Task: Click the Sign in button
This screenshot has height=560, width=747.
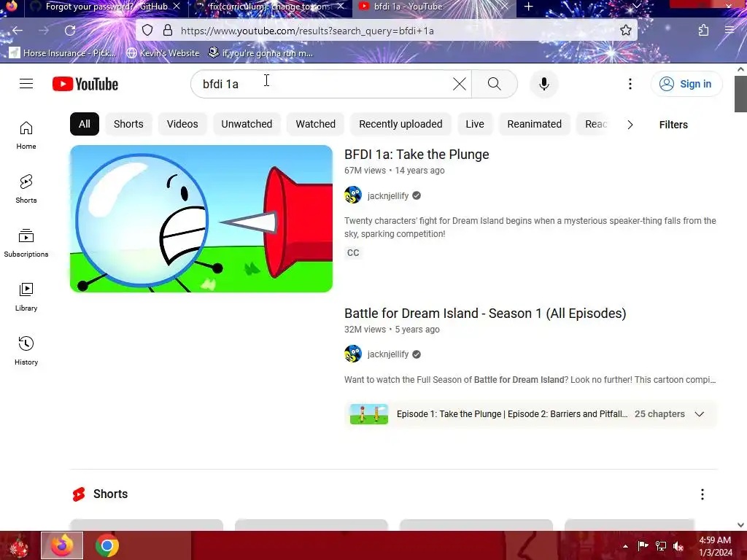Action: click(686, 84)
